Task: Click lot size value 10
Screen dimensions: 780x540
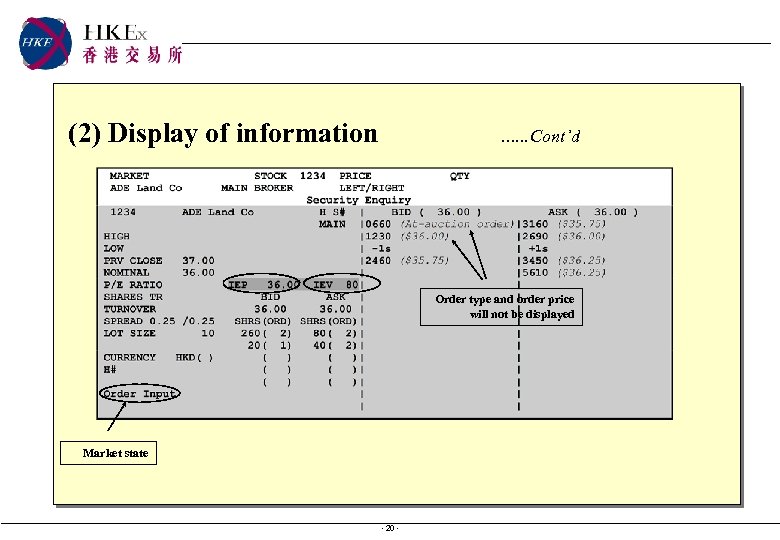Action: tap(208, 333)
